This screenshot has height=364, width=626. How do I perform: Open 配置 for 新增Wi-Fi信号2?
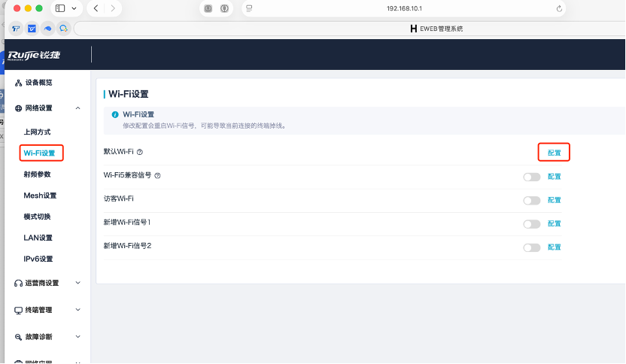click(554, 247)
